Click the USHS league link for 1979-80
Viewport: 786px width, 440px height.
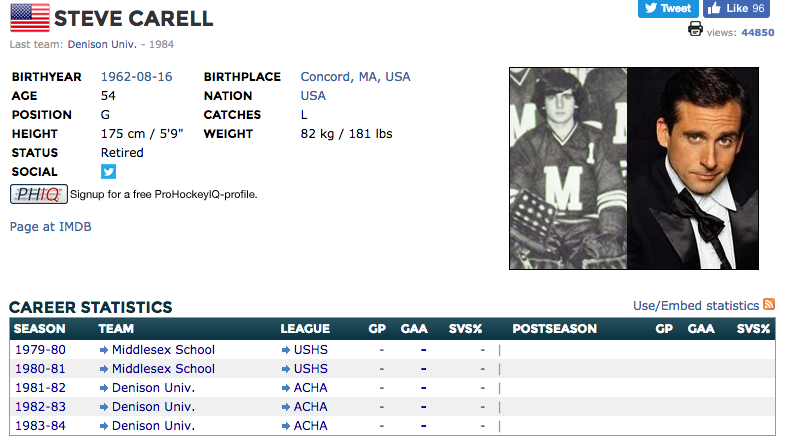tap(311, 350)
